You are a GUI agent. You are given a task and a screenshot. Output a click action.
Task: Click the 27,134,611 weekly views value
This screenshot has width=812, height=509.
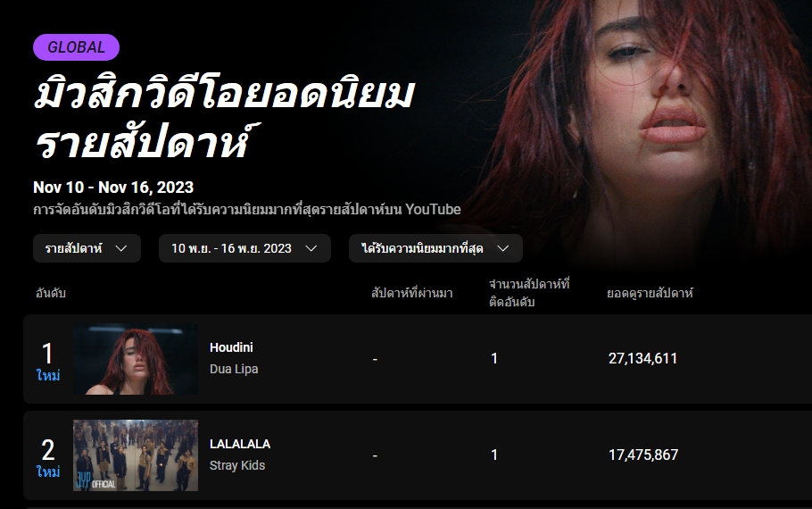point(642,359)
